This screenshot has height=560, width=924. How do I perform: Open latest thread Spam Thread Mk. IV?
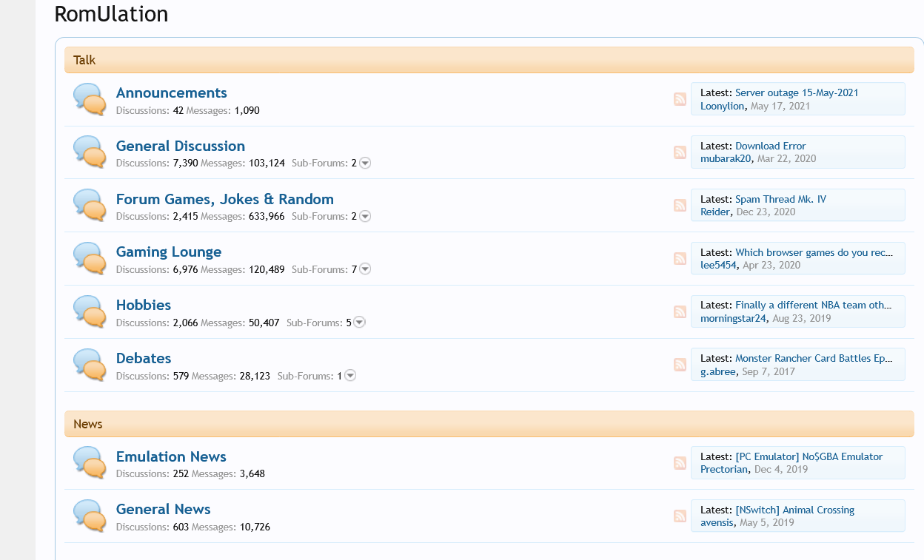(x=780, y=199)
